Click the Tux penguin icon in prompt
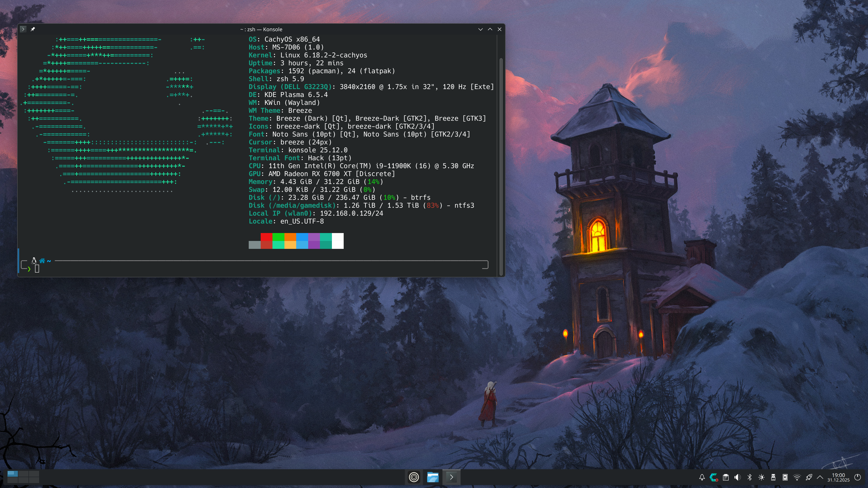The image size is (868, 488). tap(34, 260)
